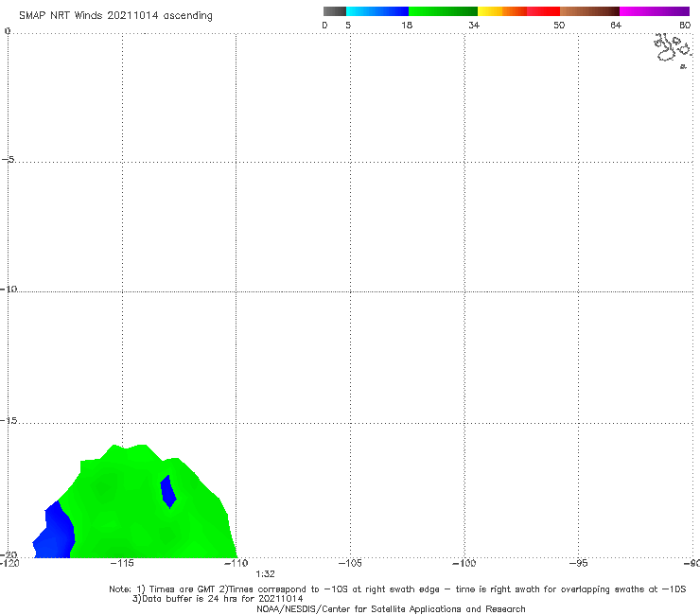
Task: Click the brown segment of the color scale
Action: click(589, 11)
